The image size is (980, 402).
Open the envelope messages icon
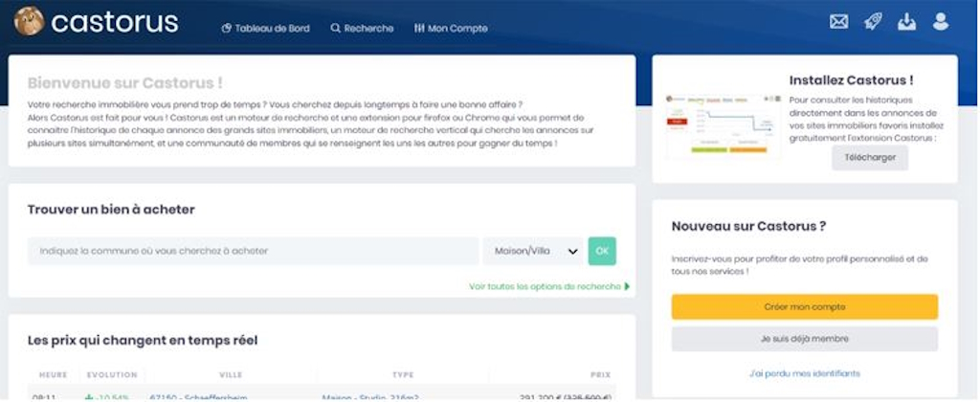coord(838,22)
